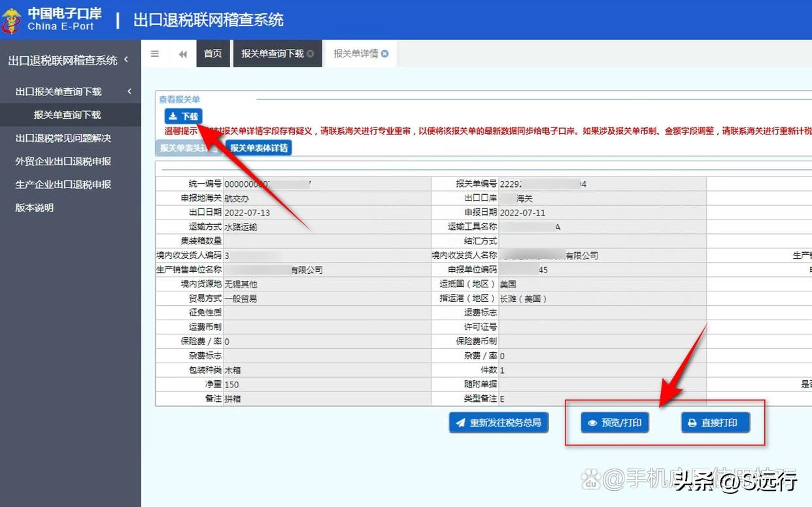The width and height of the screenshot is (812, 507).
Task: Click the printer icon on 直接打印 button
Action: coord(691,422)
